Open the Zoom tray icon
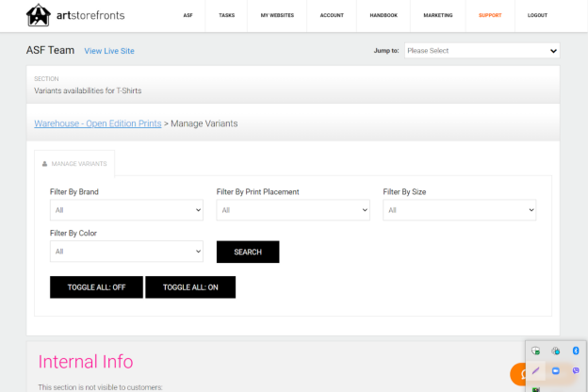588x392 pixels. click(x=555, y=370)
